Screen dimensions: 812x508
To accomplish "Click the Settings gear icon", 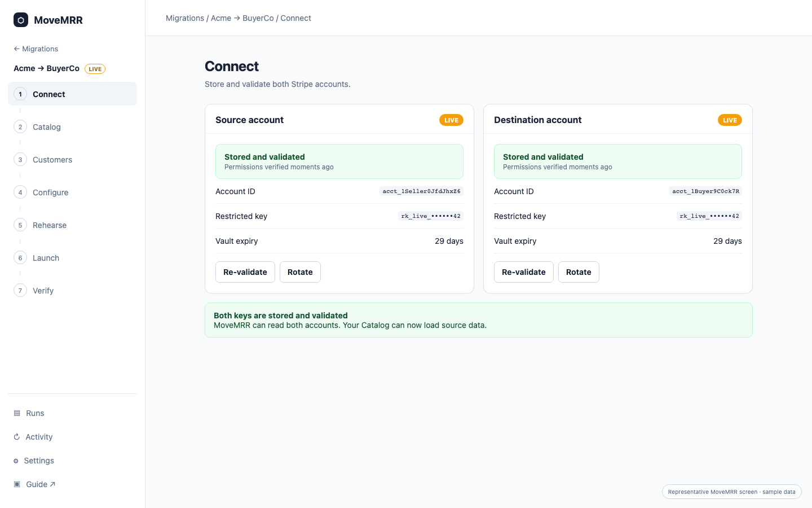I will point(16,461).
